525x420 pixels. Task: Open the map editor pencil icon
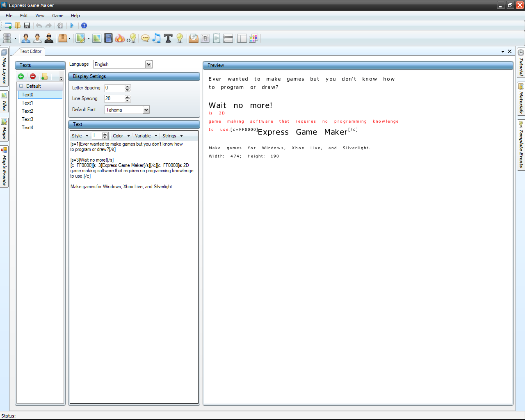(80, 38)
